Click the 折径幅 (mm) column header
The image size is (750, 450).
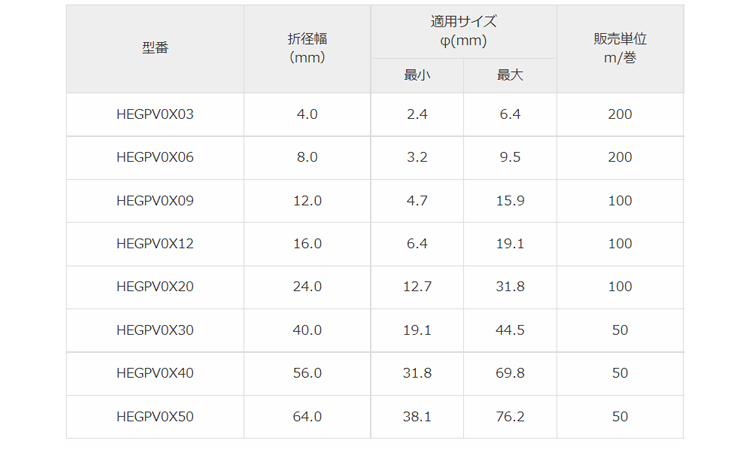tap(307, 48)
